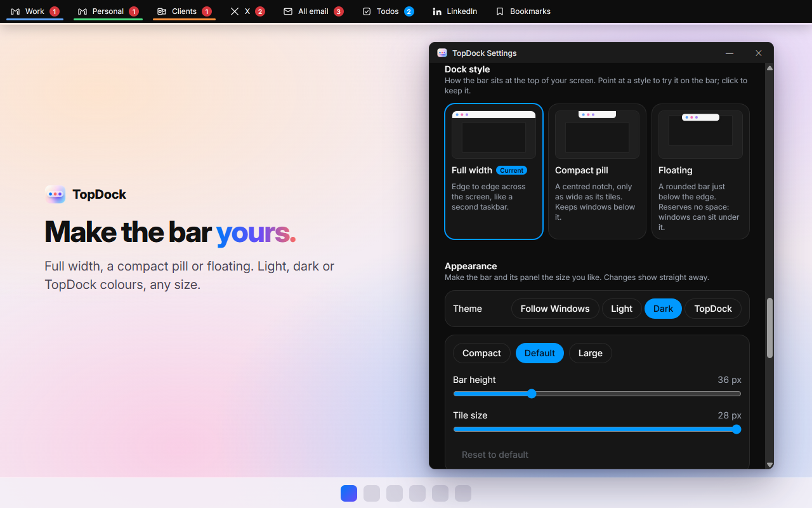Select the active blue carousel dot
The width and height of the screenshot is (812, 508).
[349, 493]
